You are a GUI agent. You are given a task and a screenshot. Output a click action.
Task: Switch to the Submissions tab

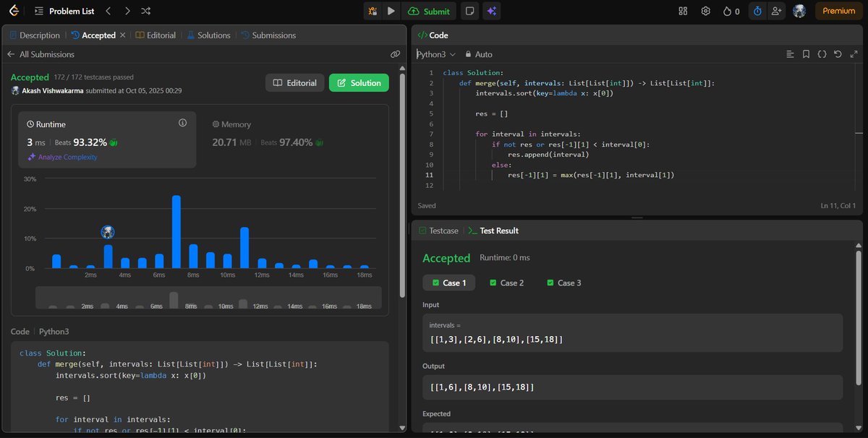point(268,35)
